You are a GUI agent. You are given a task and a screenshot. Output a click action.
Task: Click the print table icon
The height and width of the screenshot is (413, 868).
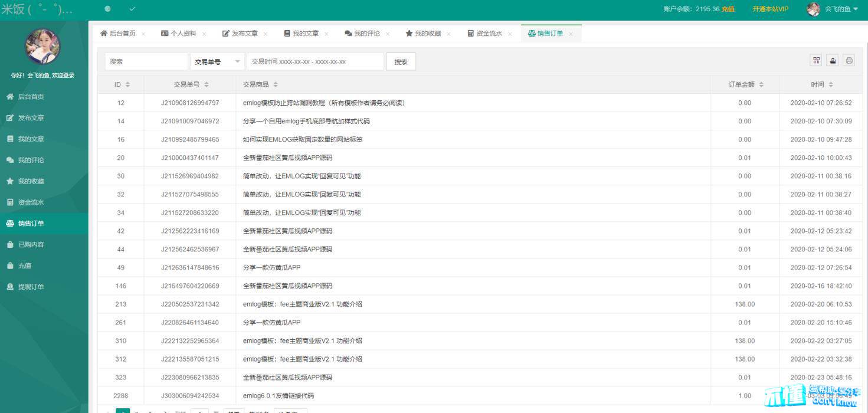(849, 60)
